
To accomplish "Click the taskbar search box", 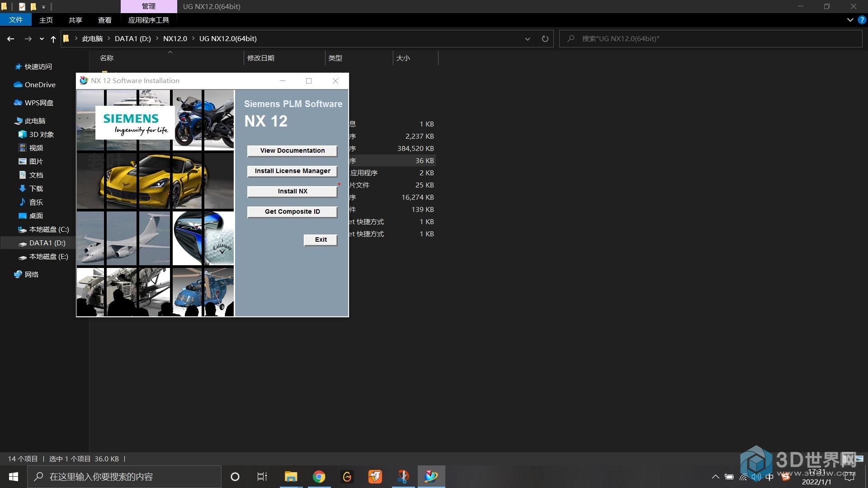I will [x=124, y=477].
